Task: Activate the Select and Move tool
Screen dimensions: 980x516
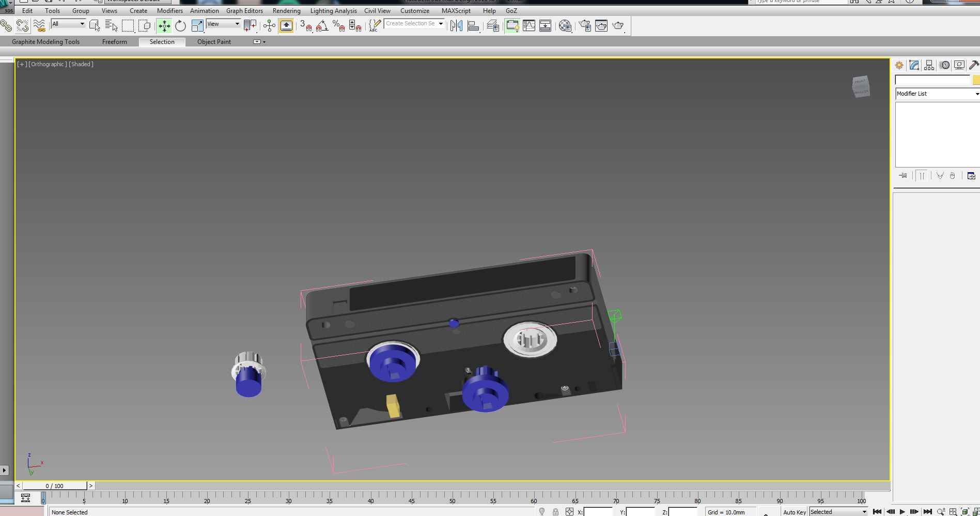Action: pos(164,25)
